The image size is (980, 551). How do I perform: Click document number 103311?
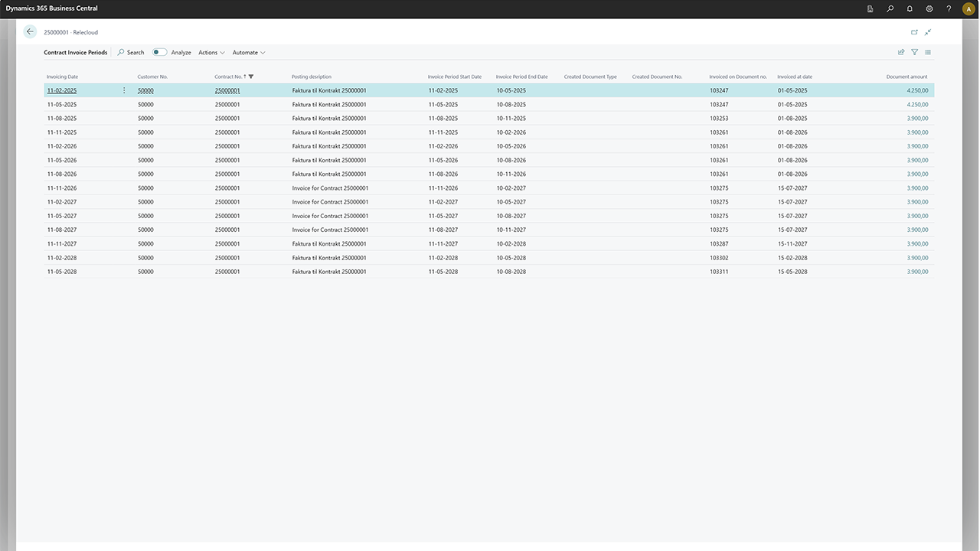pos(719,272)
